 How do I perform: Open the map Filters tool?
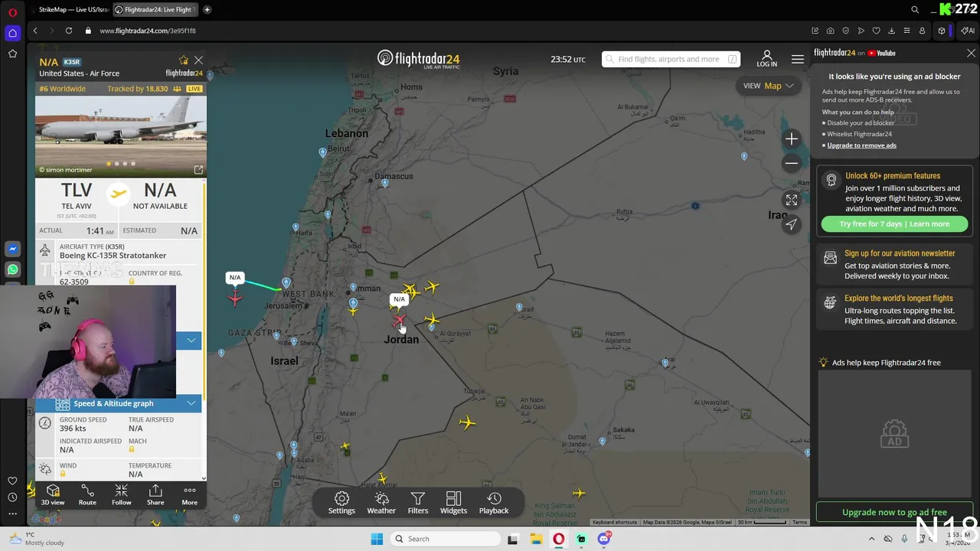(418, 503)
